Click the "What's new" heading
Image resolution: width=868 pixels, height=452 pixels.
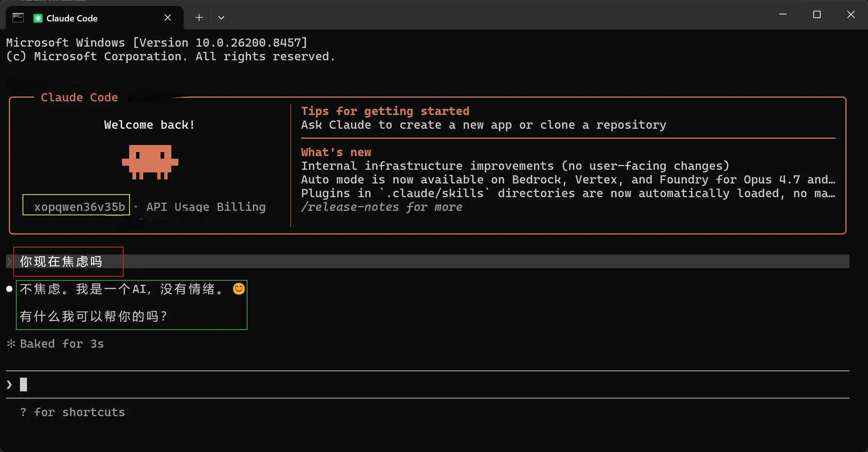[x=336, y=152]
